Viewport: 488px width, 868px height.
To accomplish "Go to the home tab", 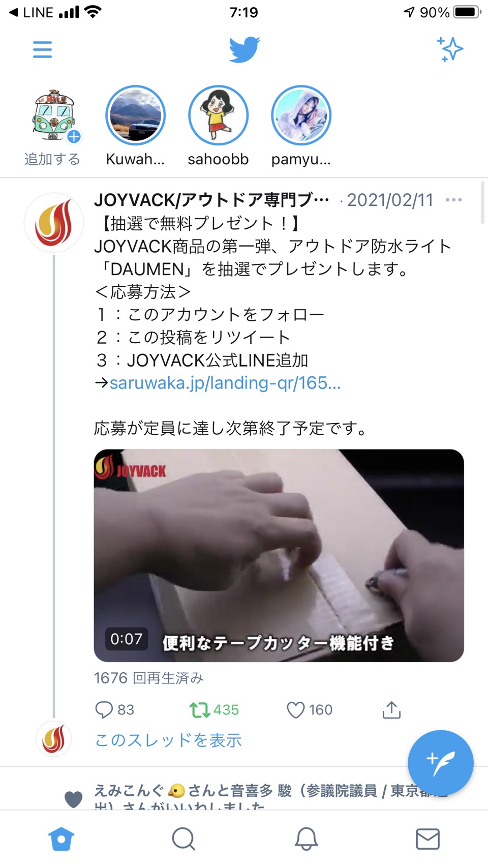I will 62,839.
